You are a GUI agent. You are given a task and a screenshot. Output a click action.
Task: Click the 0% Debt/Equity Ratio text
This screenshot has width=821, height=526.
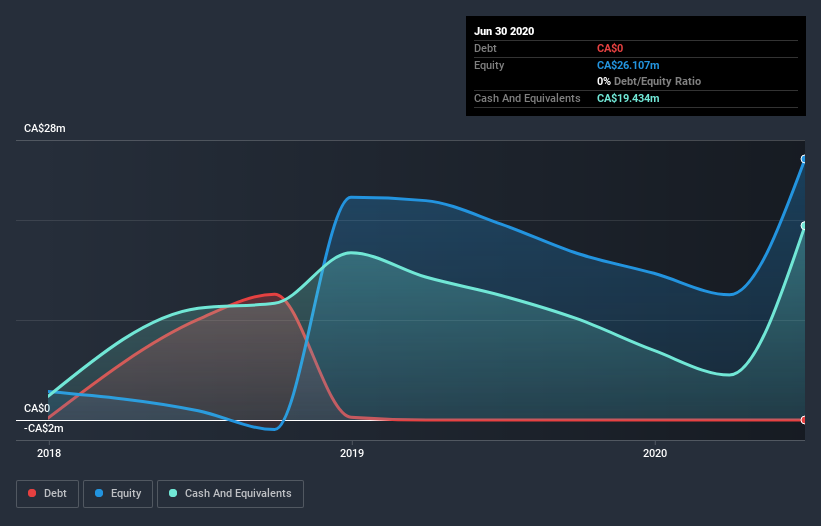pos(649,81)
